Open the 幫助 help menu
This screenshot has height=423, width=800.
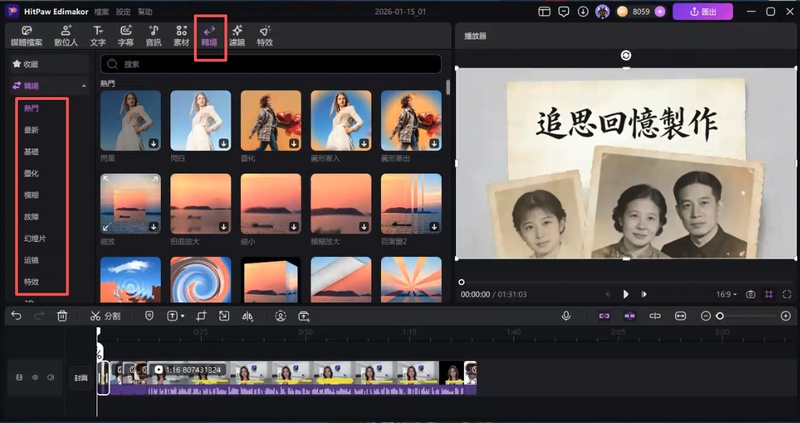click(x=145, y=11)
